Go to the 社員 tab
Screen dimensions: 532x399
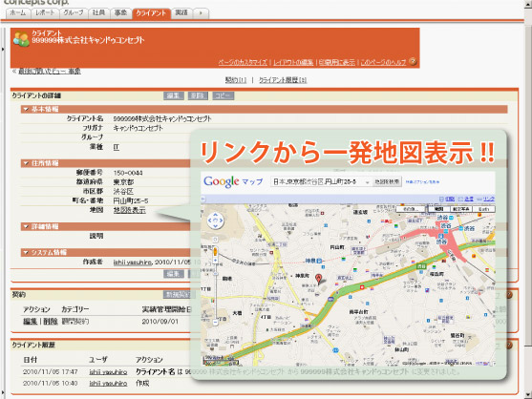point(98,13)
